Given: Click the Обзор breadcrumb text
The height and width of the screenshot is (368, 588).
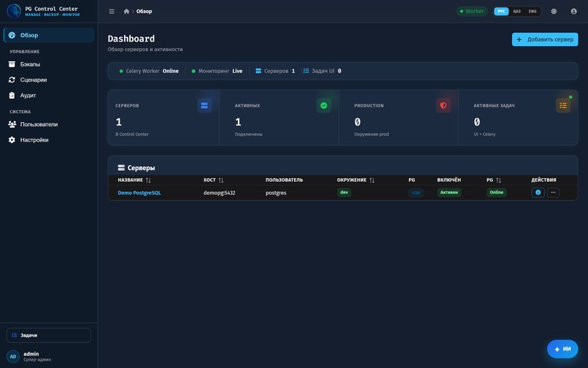Looking at the screenshot, I should click(x=144, y=11).
